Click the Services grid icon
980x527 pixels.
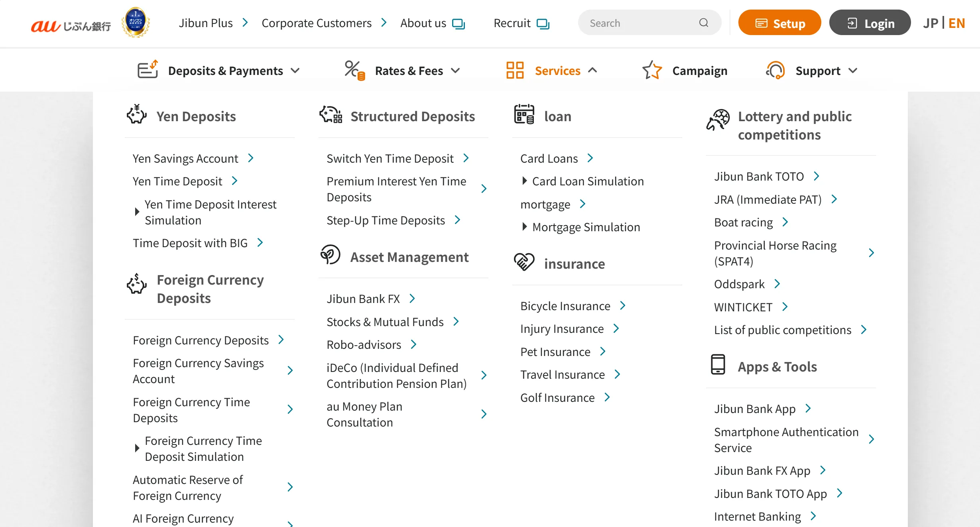(x=515, y=70)
